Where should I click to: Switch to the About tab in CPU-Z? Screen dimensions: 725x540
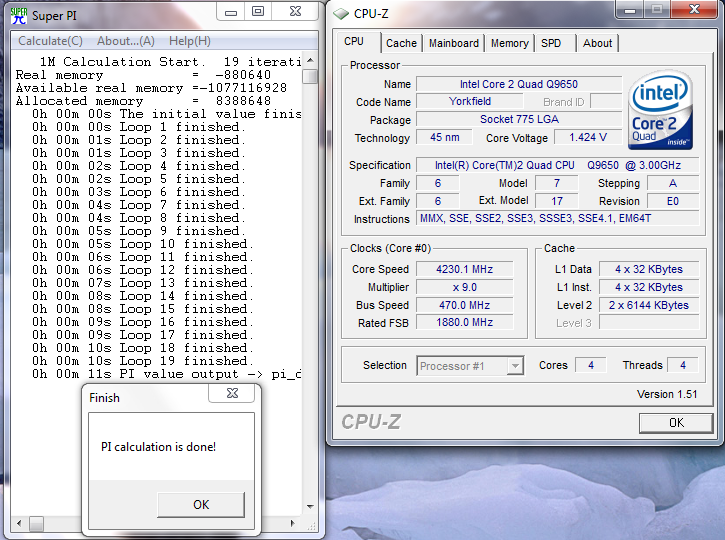597,43
